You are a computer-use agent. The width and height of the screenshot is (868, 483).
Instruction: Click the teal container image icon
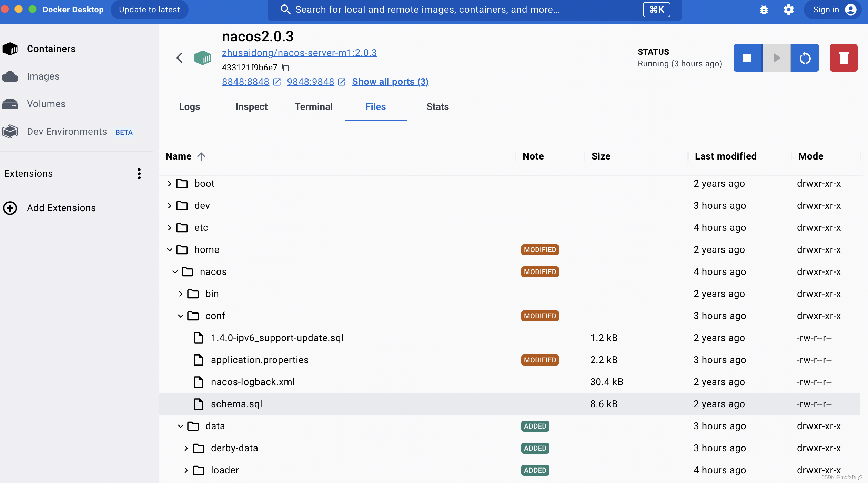point(203,58)
